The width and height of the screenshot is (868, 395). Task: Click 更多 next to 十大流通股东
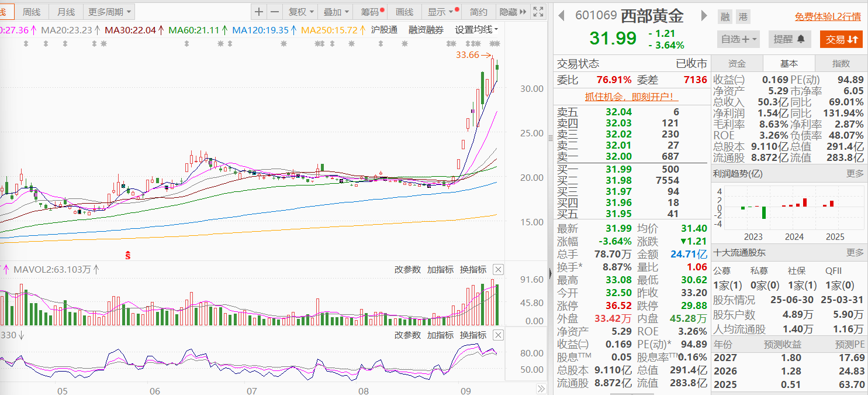click(x=855, y=252)
